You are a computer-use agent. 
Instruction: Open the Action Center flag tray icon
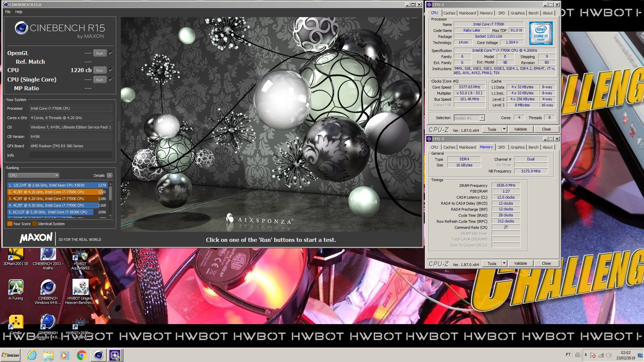click(593, 355)
